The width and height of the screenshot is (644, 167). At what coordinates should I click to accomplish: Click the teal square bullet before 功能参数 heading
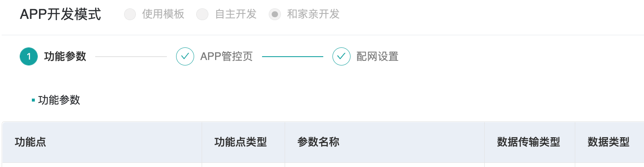point(33,100)
